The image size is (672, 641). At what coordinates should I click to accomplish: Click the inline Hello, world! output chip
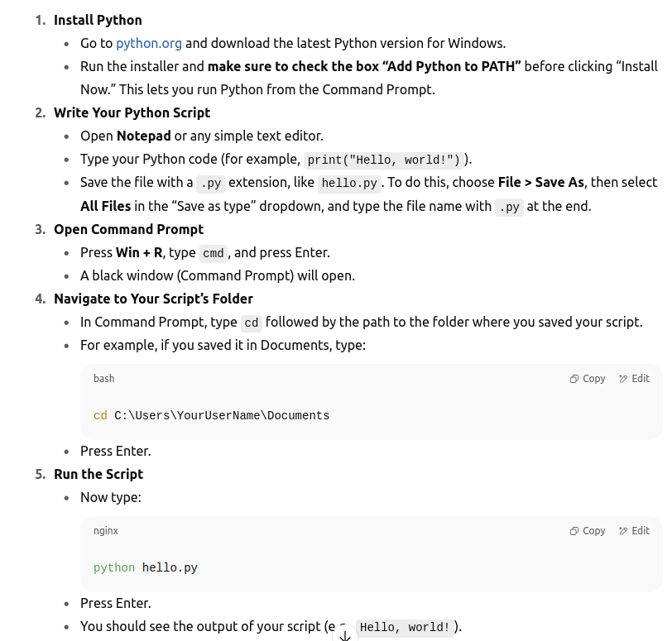pyautogui.click(x=405, y=627)
